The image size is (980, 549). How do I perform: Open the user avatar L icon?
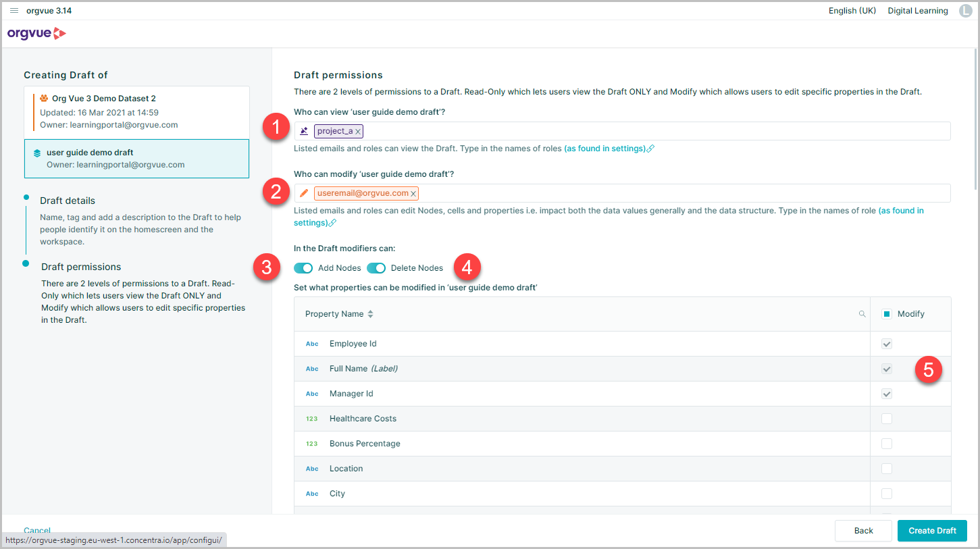click(x=965, y=11)
